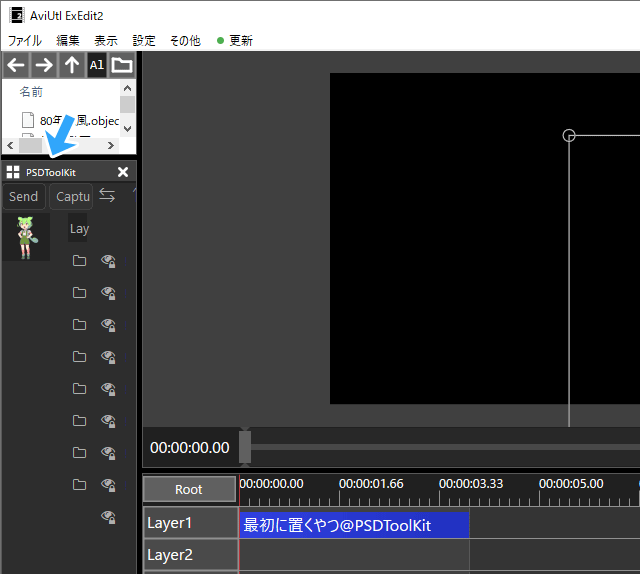640x574 pixels.
Task: Click the third folder icon in PSDToolKit layer list
Action: pos(79,325)
